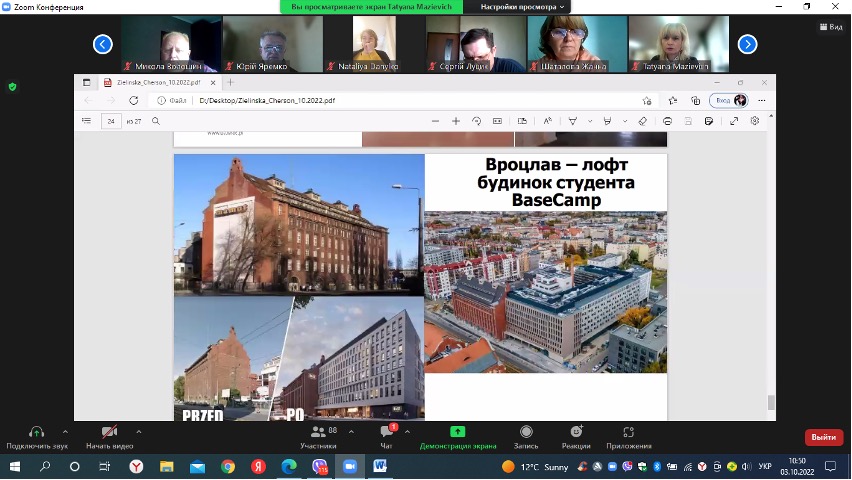Zoom out the PDF with minus
Viewport: 852px width, 480px height.
click(x=435, y=121)
